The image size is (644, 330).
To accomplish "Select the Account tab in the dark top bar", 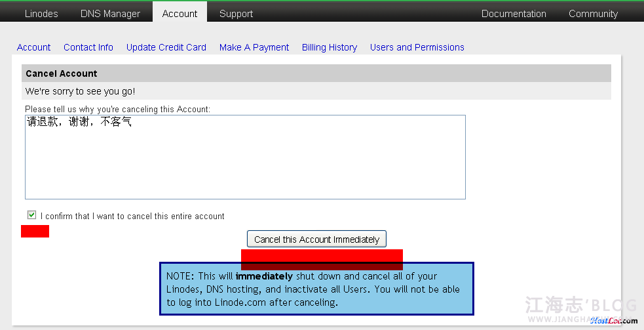I will (x=180, y=13).
